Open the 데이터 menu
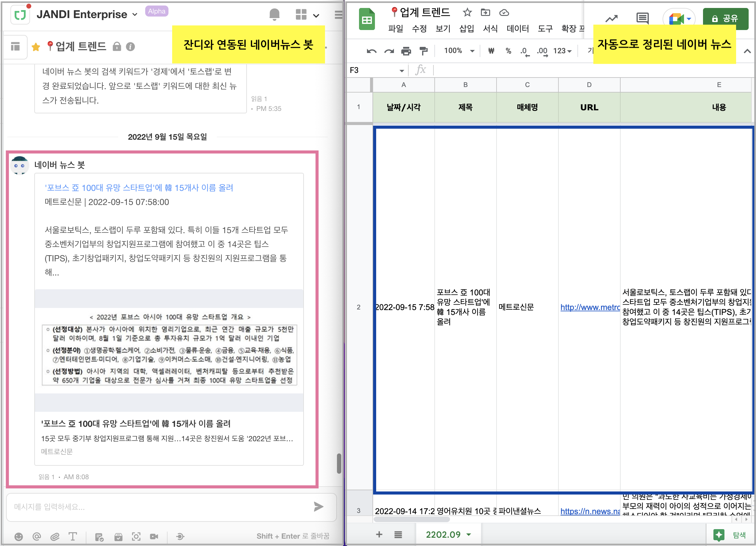The image size is (756, 546). pyautogui.click(x=518, y=29)
